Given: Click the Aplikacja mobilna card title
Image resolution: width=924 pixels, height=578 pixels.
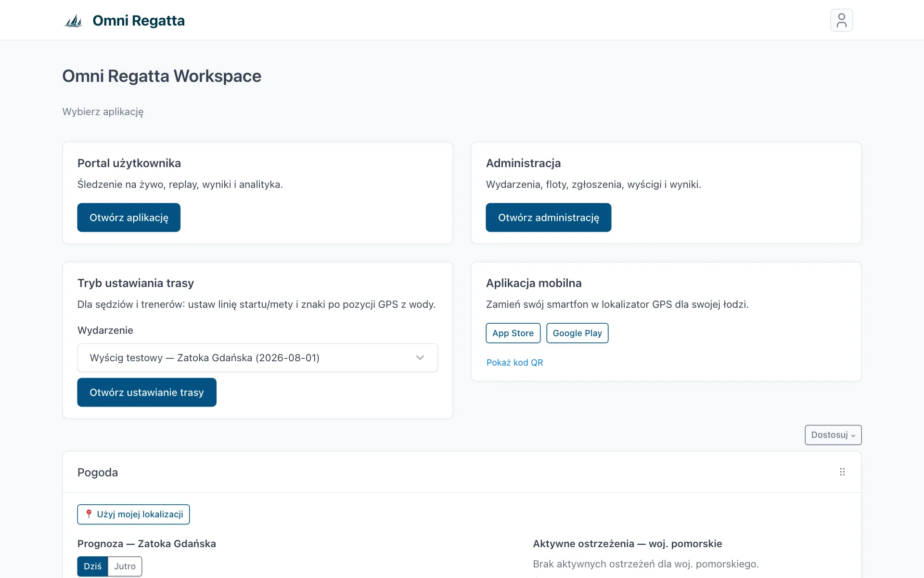Looking at the screenshot, I should coord(534,283).
